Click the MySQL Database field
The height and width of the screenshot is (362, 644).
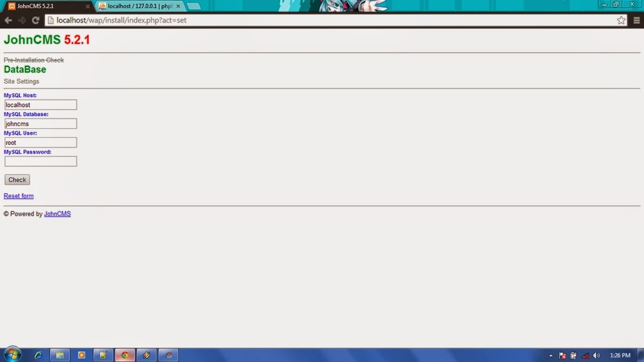pos(41,124)
